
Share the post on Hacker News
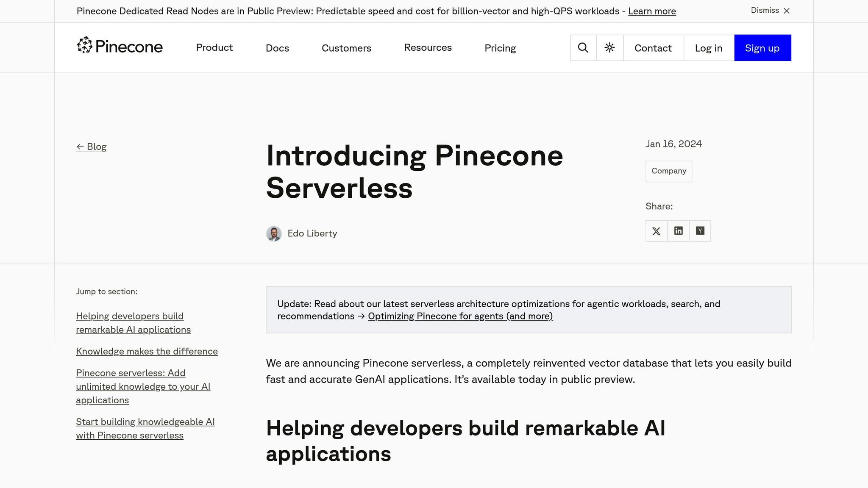[x=700, y=231]
